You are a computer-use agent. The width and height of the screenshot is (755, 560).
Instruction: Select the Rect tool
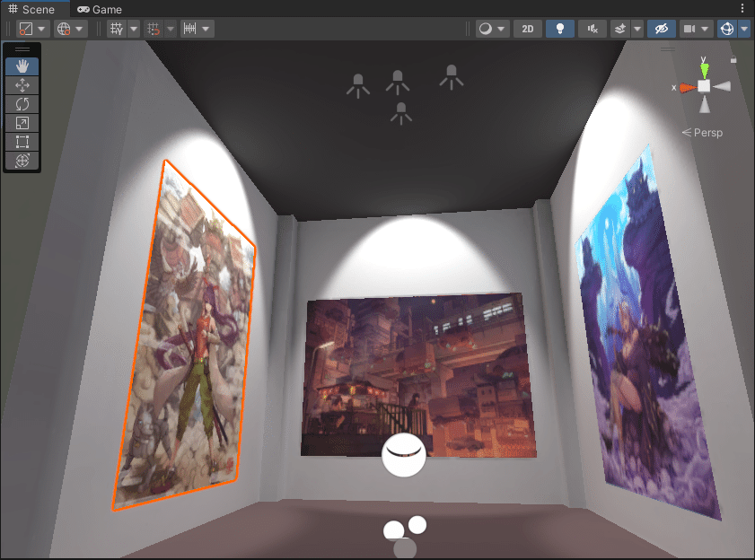pyautogui.click(x=22, y=142)
